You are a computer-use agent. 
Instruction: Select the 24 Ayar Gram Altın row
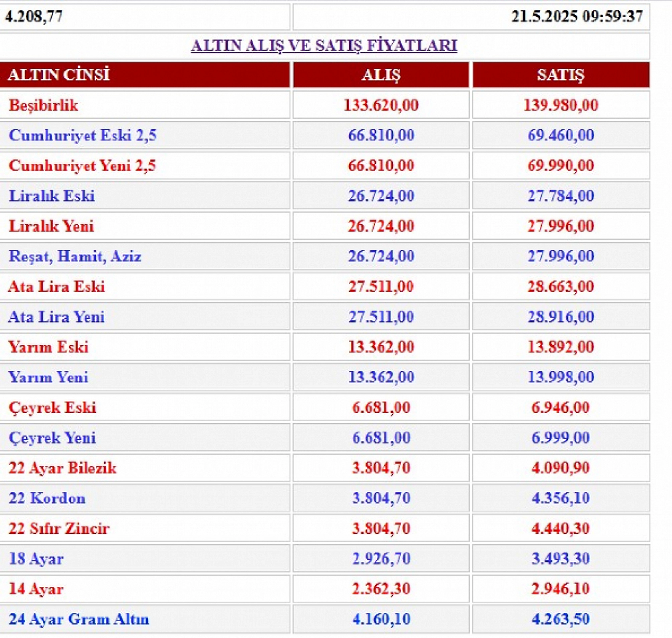point(79,619)
